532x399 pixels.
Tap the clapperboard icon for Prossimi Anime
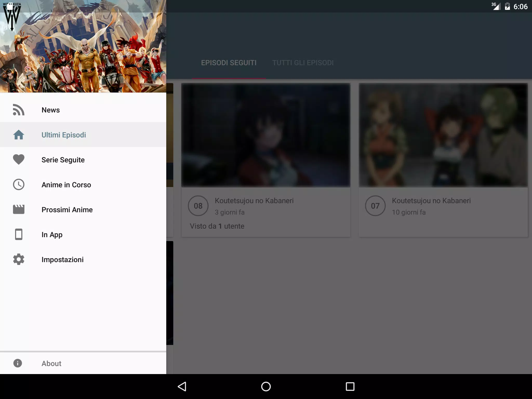pos(19,209)
